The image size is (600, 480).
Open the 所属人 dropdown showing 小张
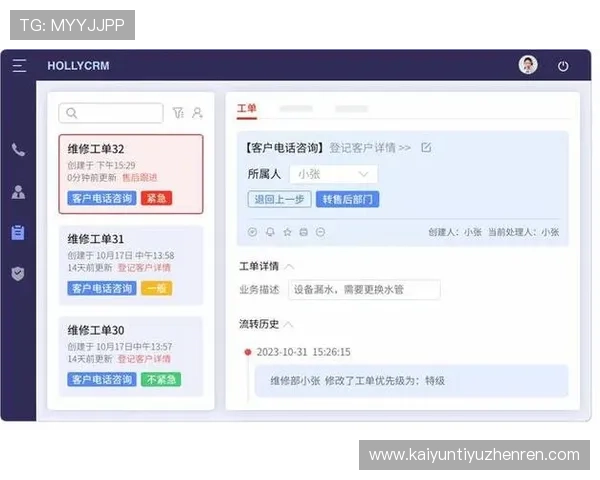(x=333, y=174)
